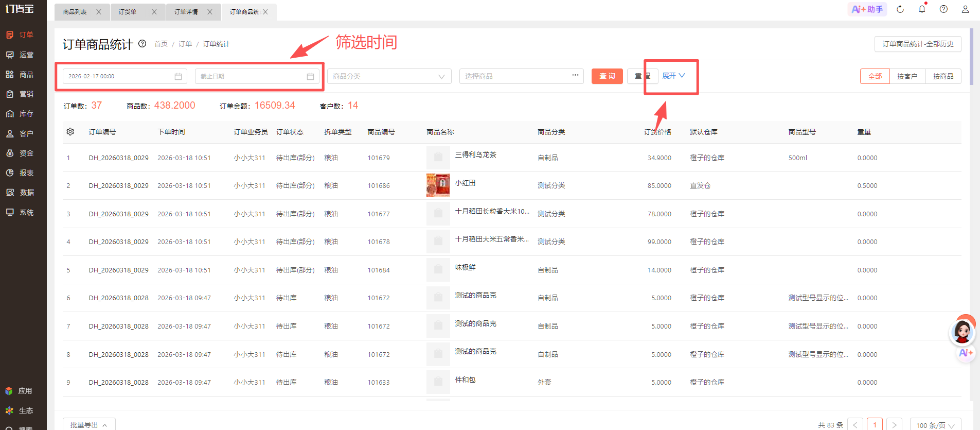Viewport: 980px width, 430px height.
Task: Open the user account icon
Action: point(965,9)
